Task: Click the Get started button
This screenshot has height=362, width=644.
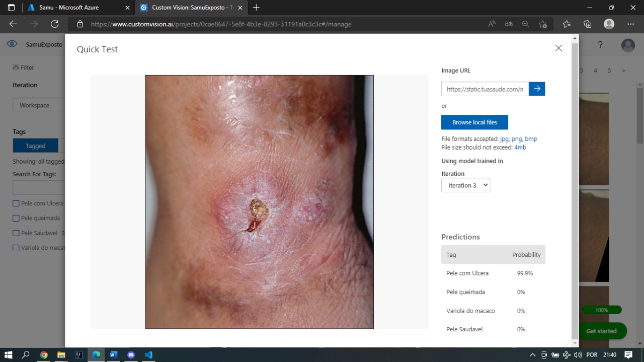Action: coord(601,331)
